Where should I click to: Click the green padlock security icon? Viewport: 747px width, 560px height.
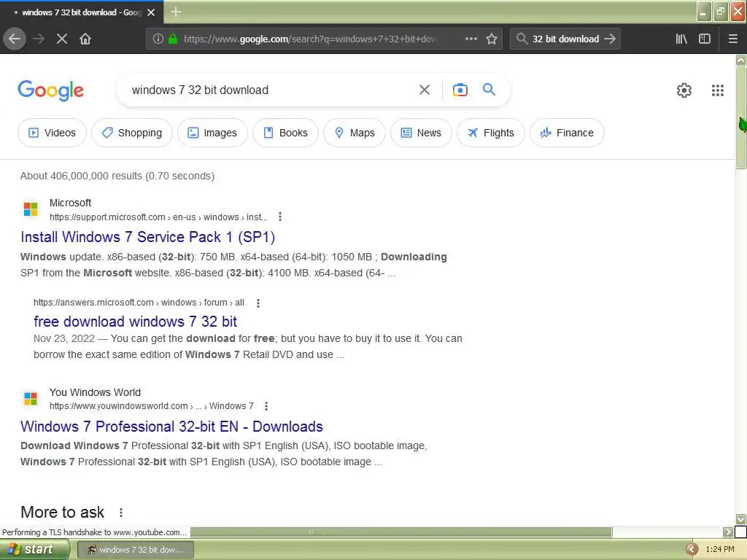point(173,39)
